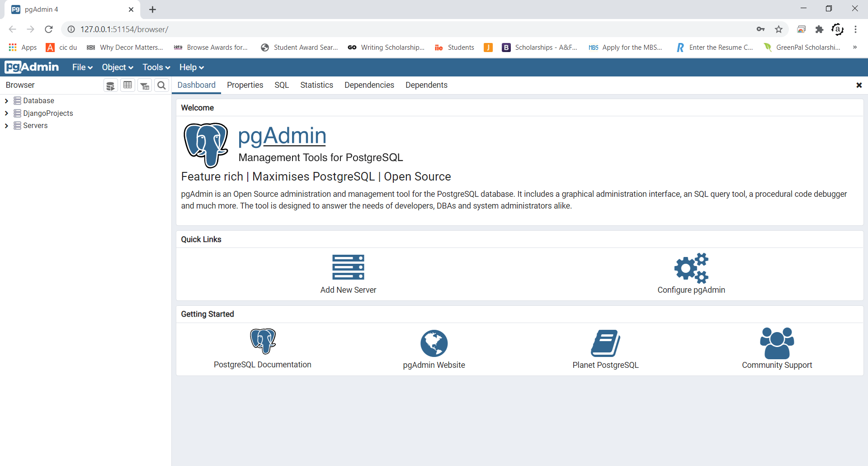868x466 pixels.
Task: Open the Students bookmark
Action: pos(454,48)
